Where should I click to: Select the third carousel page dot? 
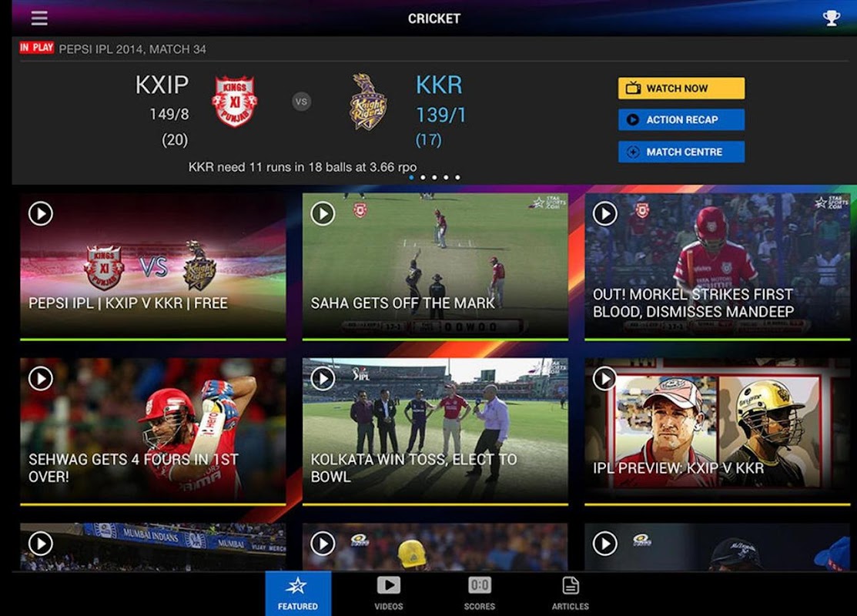[x=434, y=177]
